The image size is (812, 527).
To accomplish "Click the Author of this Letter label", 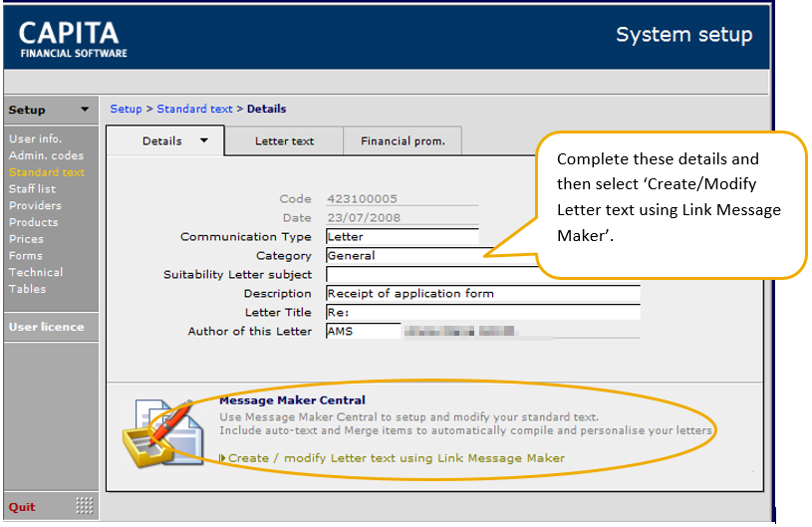I will click(x=250, y=332).
